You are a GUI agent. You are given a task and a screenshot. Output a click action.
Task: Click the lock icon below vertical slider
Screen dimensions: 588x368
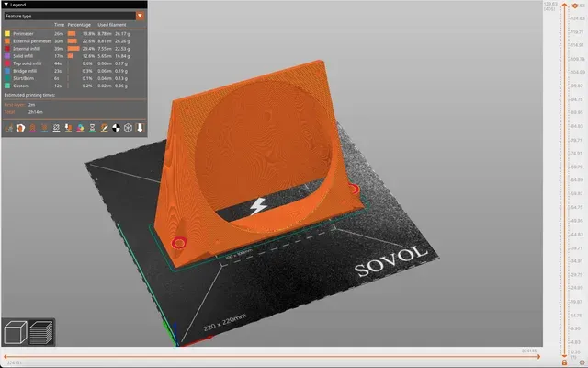pyautogui.click(x=564, y=362)
